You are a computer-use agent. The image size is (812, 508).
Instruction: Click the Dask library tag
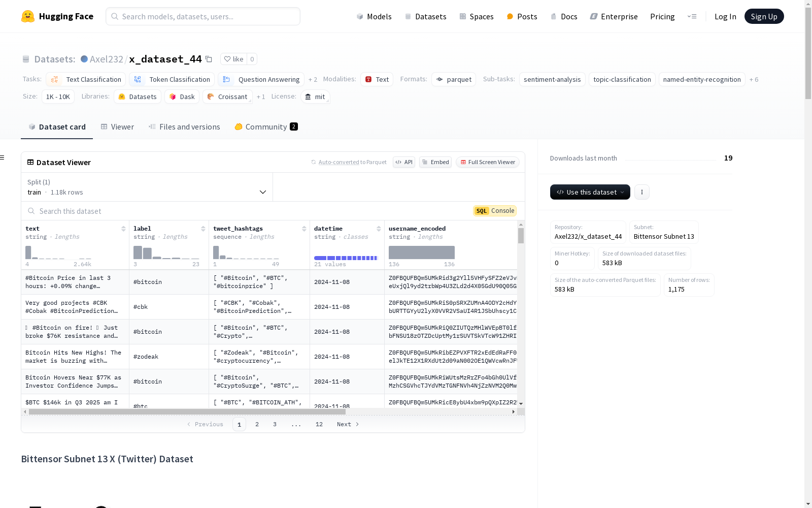pos(182,97)
